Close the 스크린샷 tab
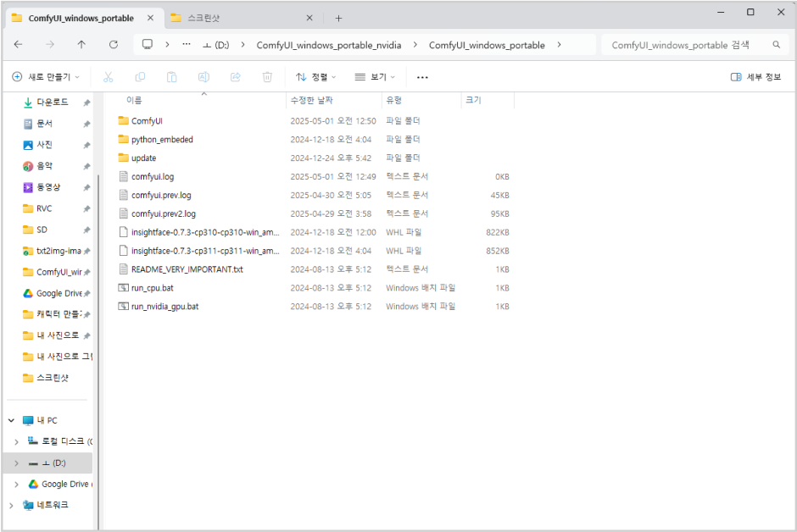 click(x=309, y=19)
